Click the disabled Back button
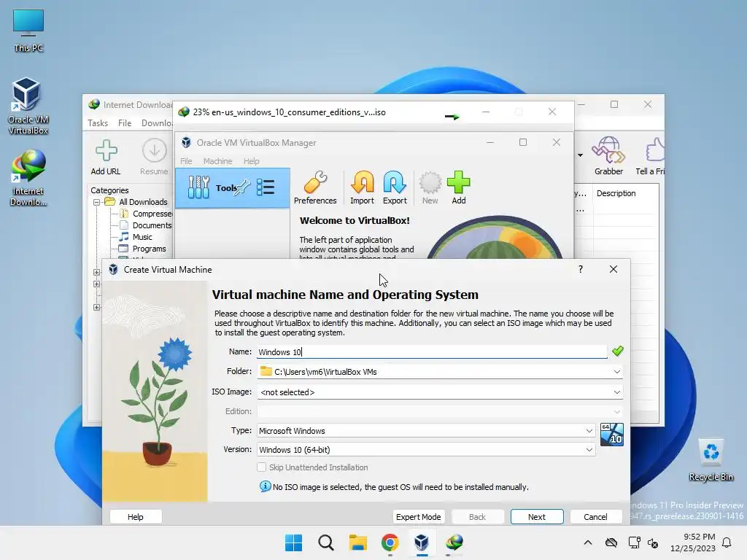 point(477,517)
